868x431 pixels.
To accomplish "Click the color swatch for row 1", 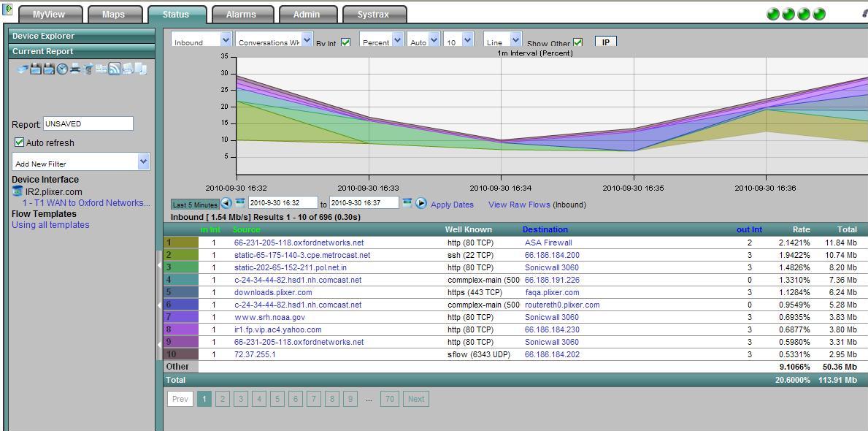I will click(181, 243).
